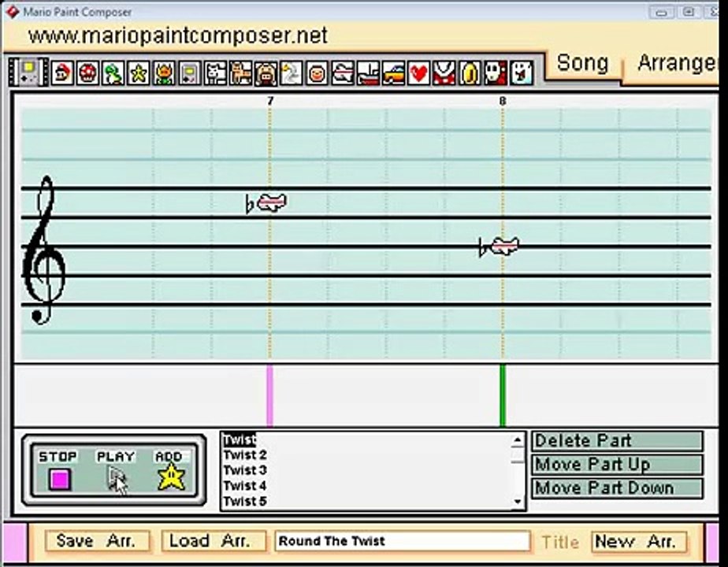728x567 pixels.
Task: Stop playback with the STOP button
Action: [61, 479]
